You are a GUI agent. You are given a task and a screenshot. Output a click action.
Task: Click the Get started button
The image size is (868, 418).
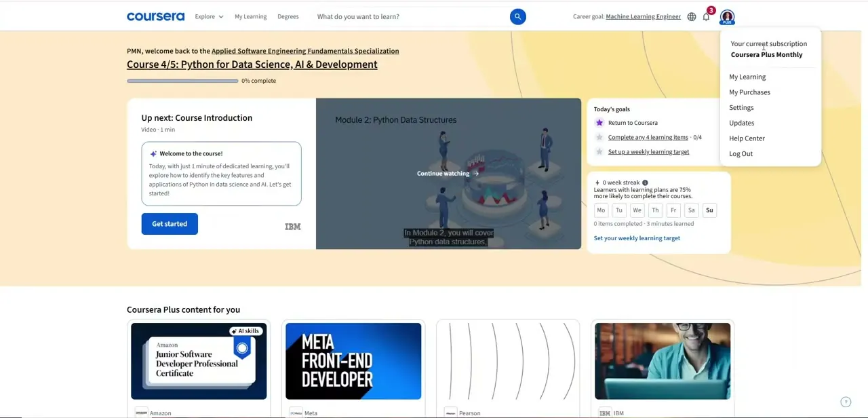click(x=170, y=224)
